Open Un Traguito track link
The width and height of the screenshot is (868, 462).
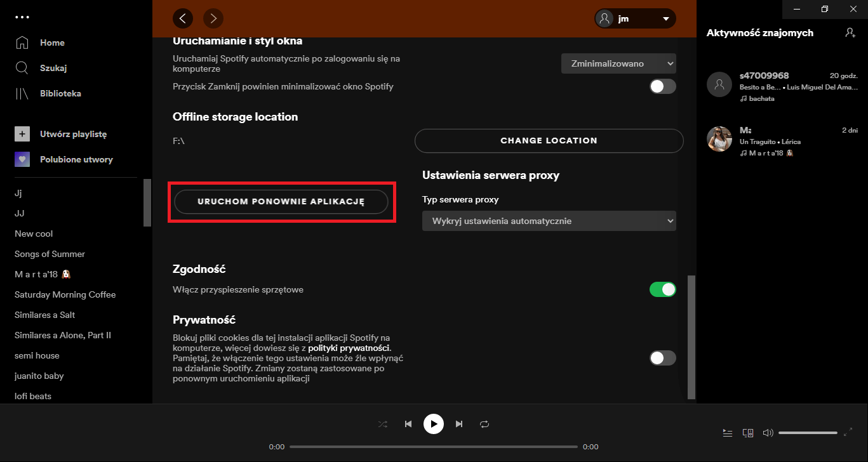point(758,142)
